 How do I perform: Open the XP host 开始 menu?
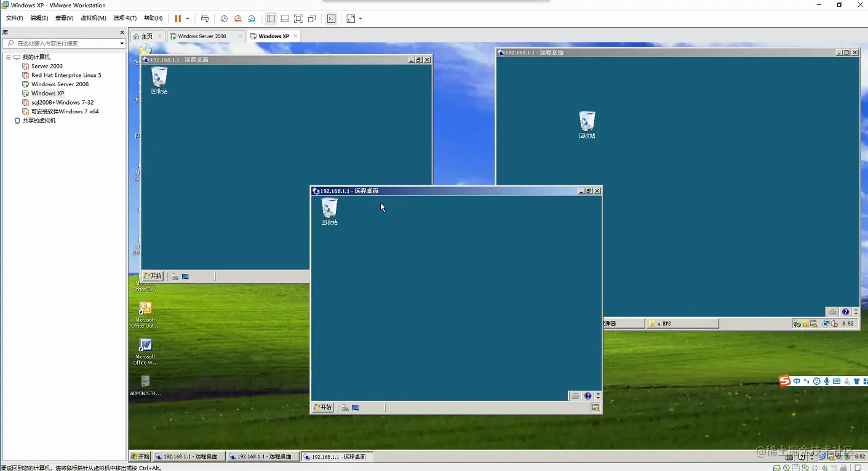point(140,457)
